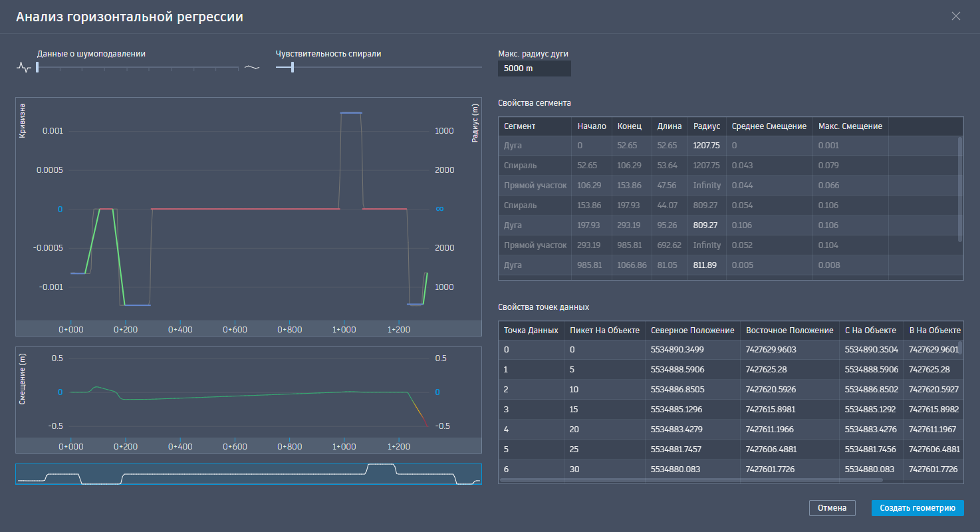Click the smooth wave icon after noise slider
The height and width of the screenshot is (532, 980).
(252, 67)
